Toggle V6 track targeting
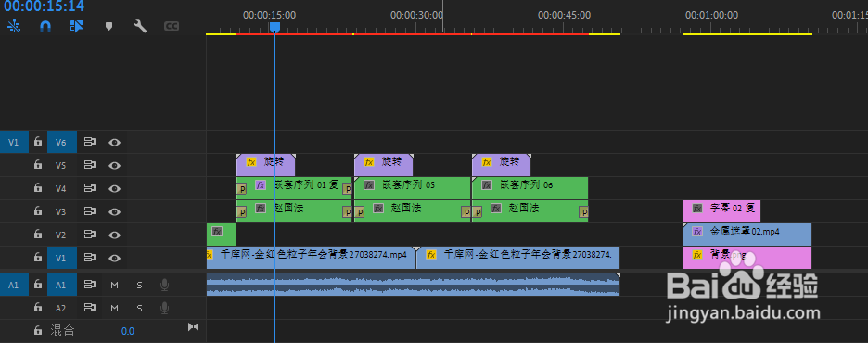 61,142
